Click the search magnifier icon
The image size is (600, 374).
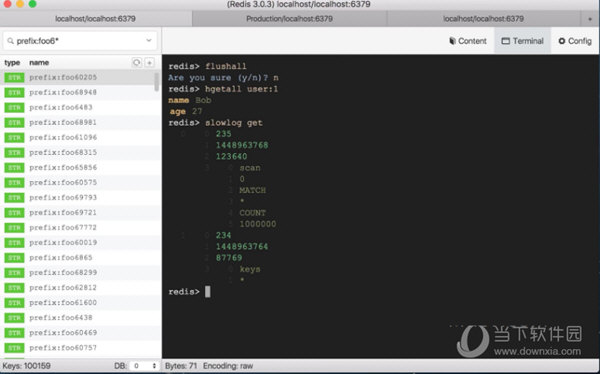point(10,41)
